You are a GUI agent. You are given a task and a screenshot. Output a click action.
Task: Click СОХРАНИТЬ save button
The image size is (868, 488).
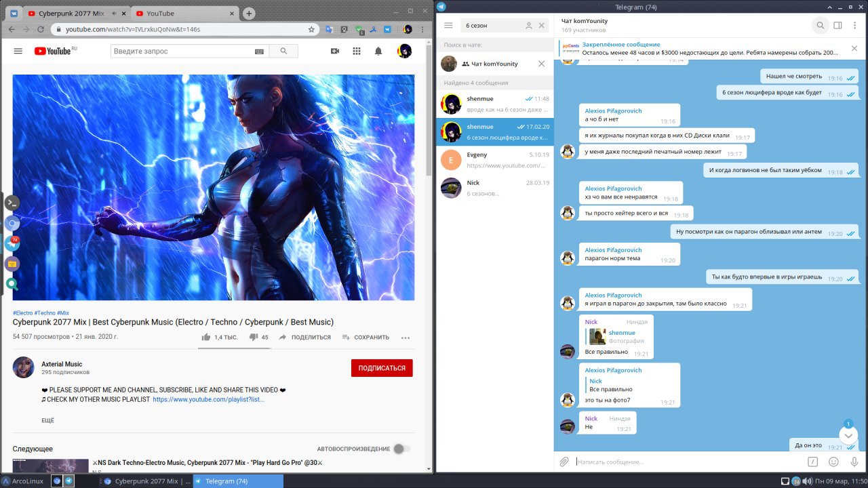[366, 337]
